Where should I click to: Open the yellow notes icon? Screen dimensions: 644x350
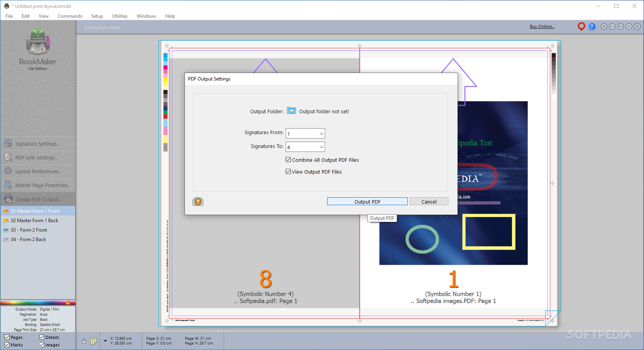click(x=94, y=341)
